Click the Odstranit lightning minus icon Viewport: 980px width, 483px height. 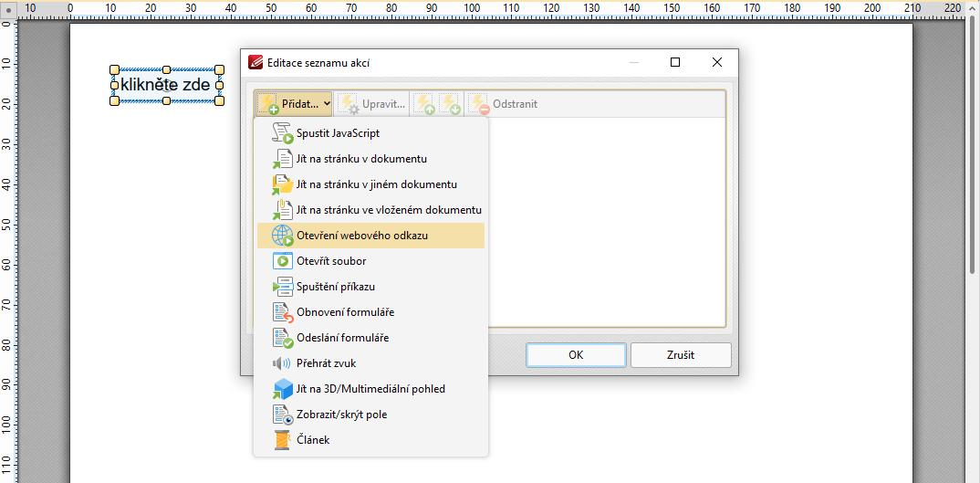(479, 104)
